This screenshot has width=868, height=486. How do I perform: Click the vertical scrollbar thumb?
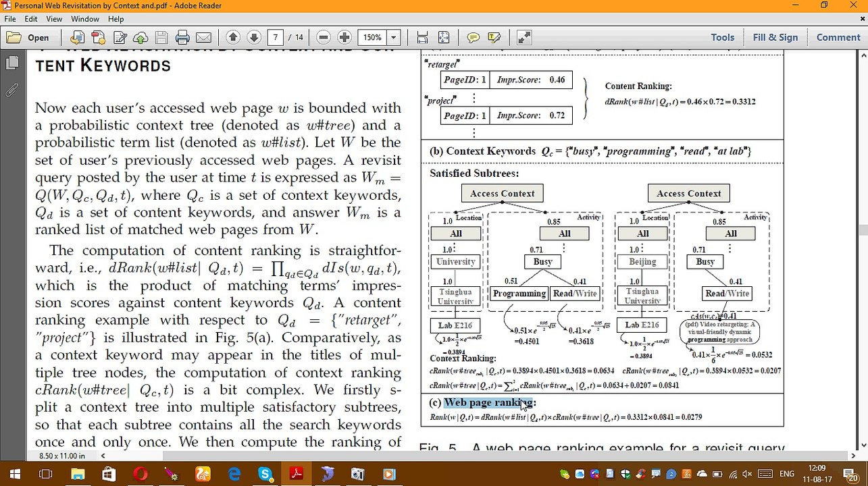point(863,230)
